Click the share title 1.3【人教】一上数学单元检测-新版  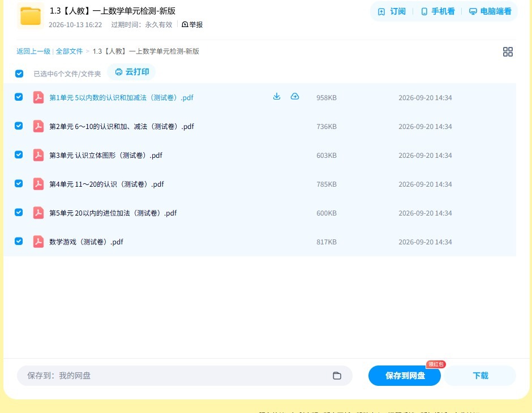113,11
